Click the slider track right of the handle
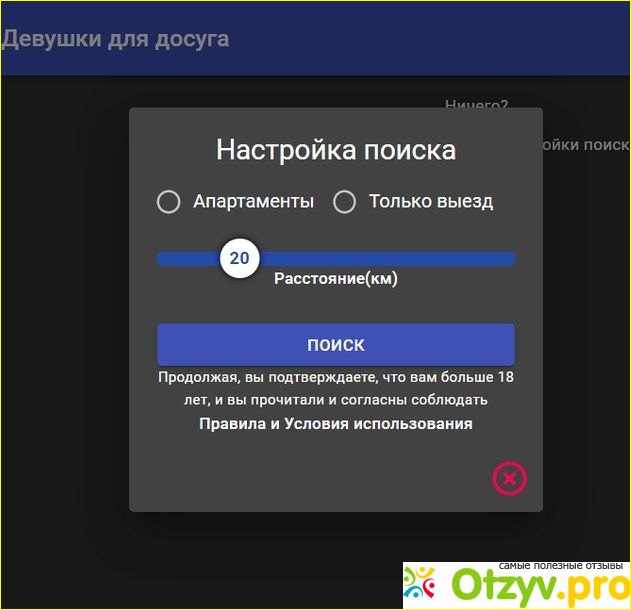This screenshot has height=610, width=631. click(x=400, y=259)
